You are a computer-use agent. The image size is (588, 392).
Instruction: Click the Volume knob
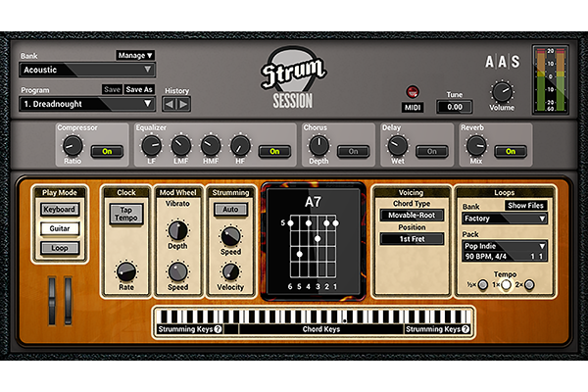[502, 91]
